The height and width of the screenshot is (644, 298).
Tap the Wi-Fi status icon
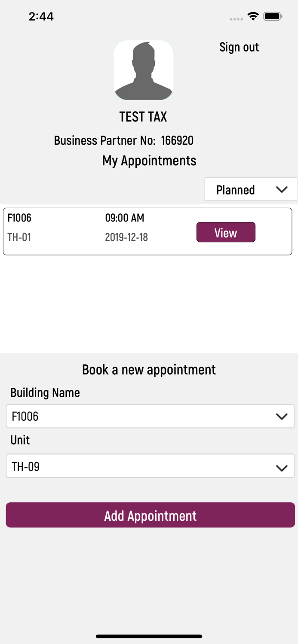point(253,17)
